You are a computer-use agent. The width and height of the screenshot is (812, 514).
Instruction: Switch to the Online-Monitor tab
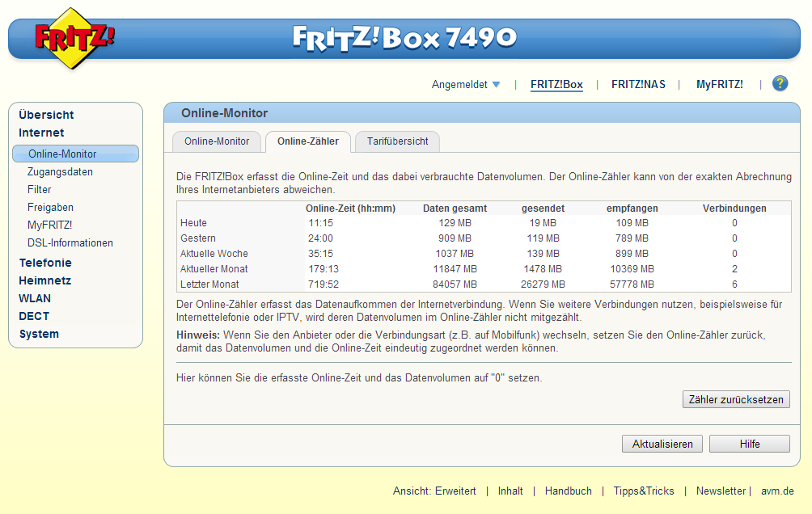tap(216, 140)
